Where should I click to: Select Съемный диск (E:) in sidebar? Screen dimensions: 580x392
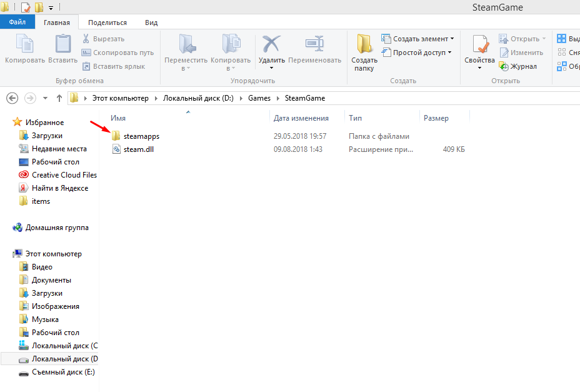63,371
